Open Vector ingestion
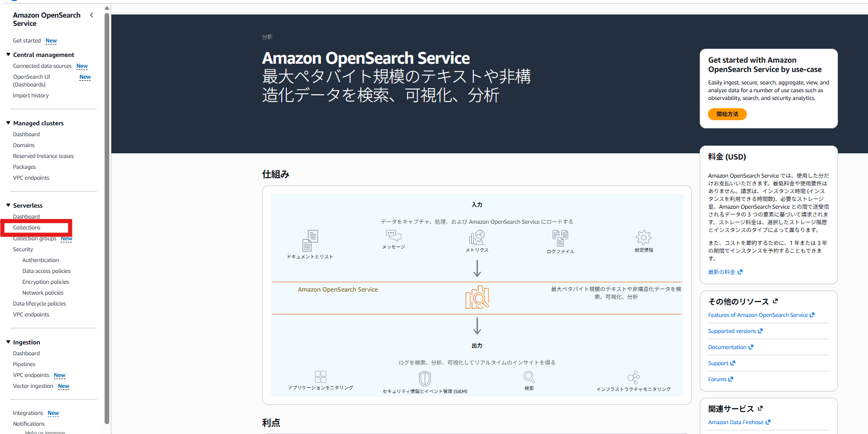 33,386
